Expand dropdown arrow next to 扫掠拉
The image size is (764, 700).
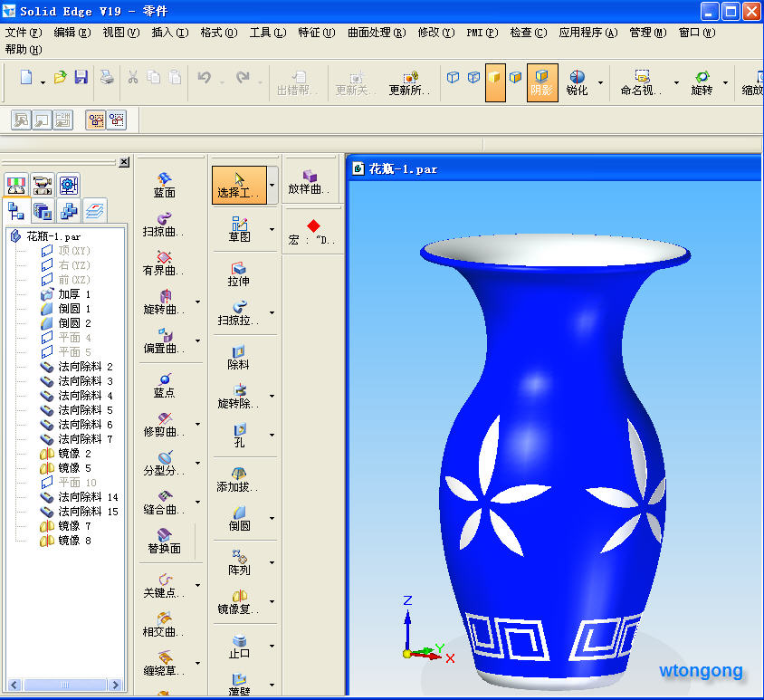(272, 313)
